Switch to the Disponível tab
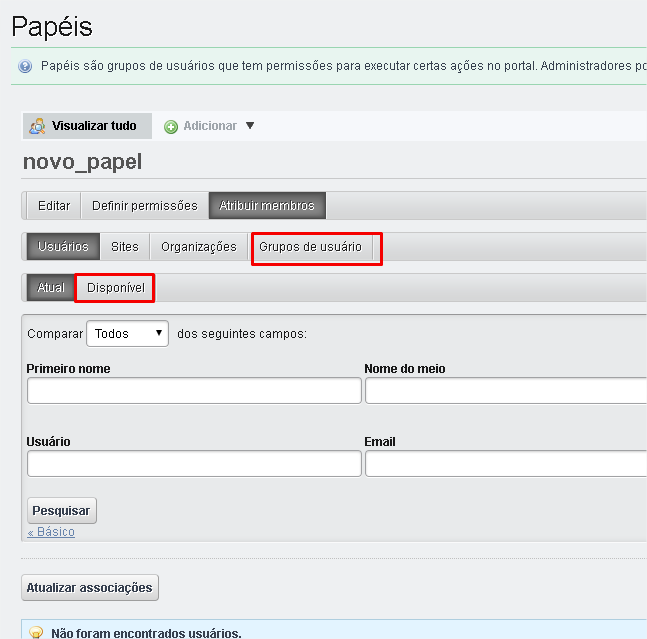 click(x=116, y=288)
